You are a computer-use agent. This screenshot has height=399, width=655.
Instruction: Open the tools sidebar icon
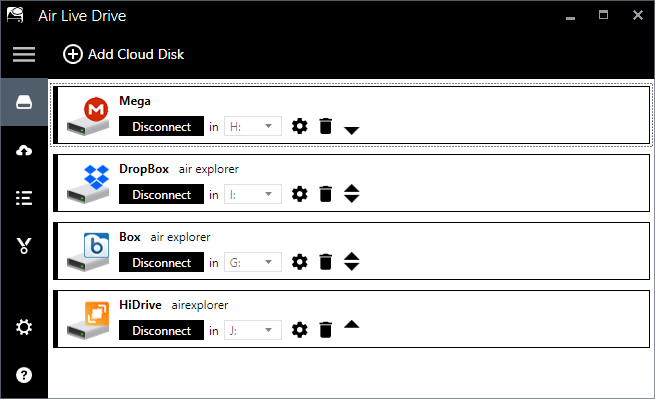(24, 246)
